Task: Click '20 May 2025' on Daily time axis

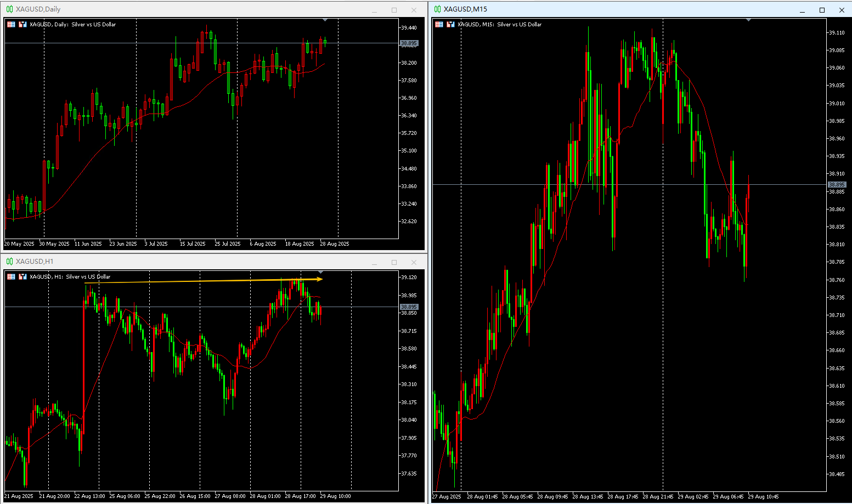Action: [19, 243]
